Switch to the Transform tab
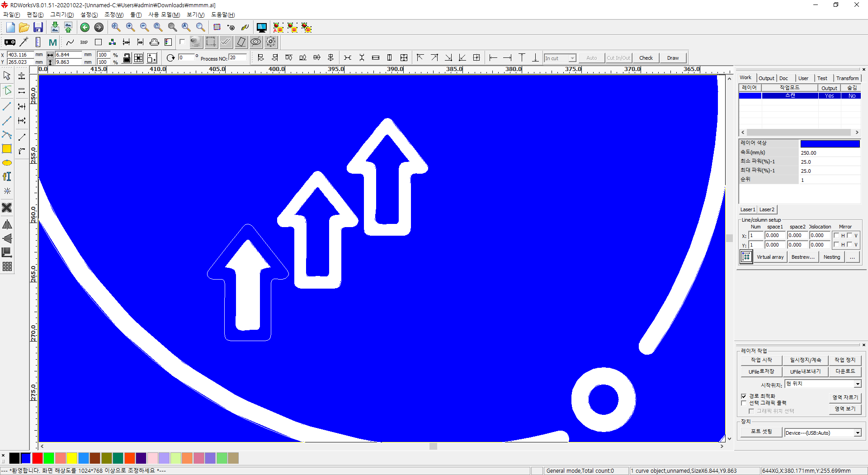This screenshot has height=475, width=868. coord(847,78)
